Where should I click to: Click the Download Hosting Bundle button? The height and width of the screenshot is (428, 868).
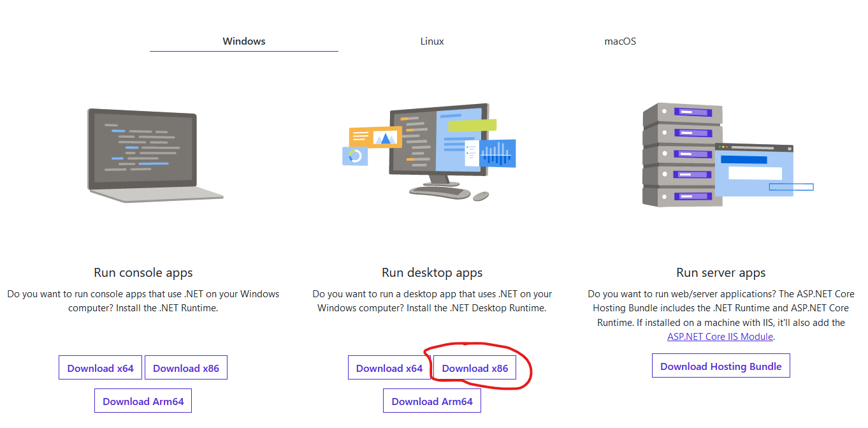[721, 366]
